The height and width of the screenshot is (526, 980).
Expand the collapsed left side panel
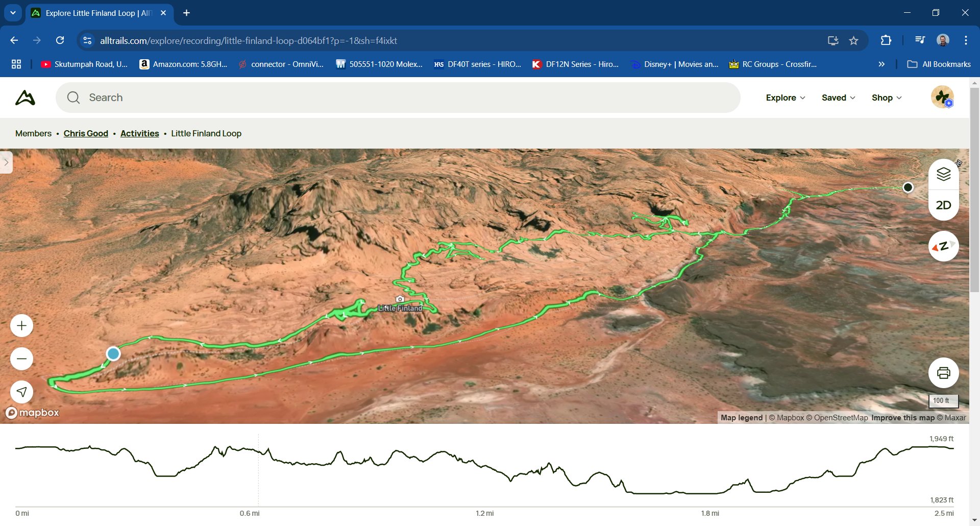[6, 162]
